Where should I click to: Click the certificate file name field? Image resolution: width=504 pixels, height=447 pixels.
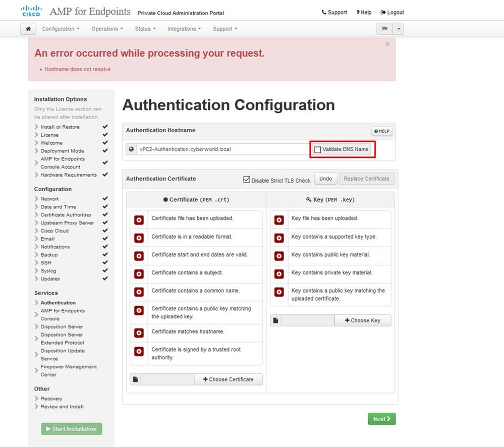[167, 379]
